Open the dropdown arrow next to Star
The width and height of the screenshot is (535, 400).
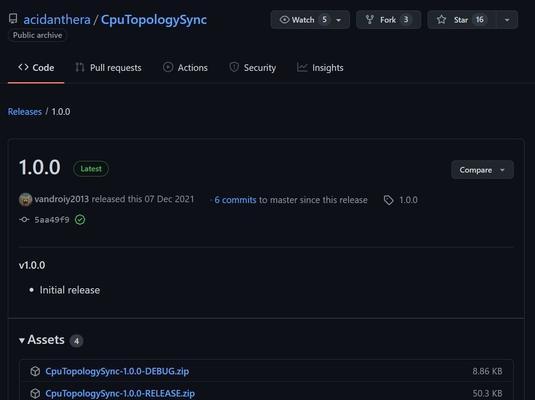507,20
